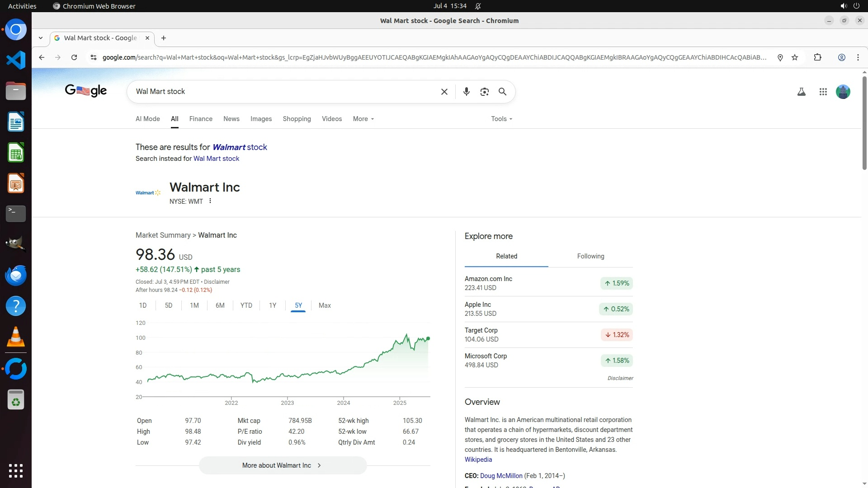Open Search Labs flask icon
868x488 pixels.
point(801,92)
